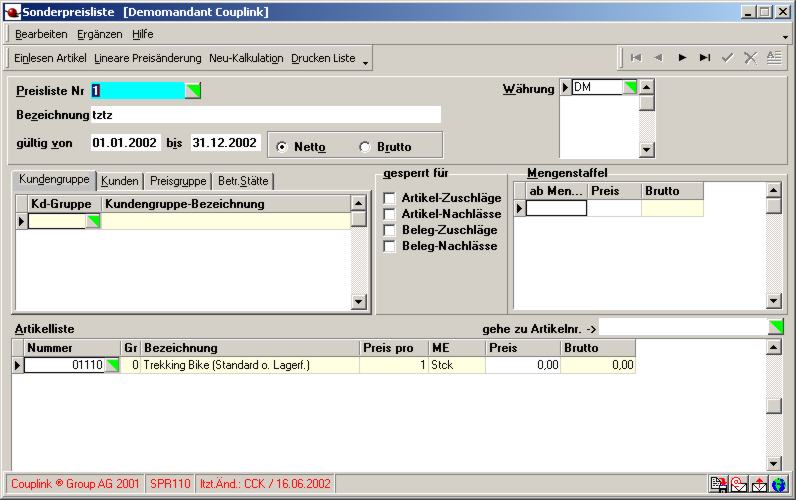Click Neu-Kalkulation in the toolbar
Viewport: 796px width, 500px height.
tap(246, 58)
